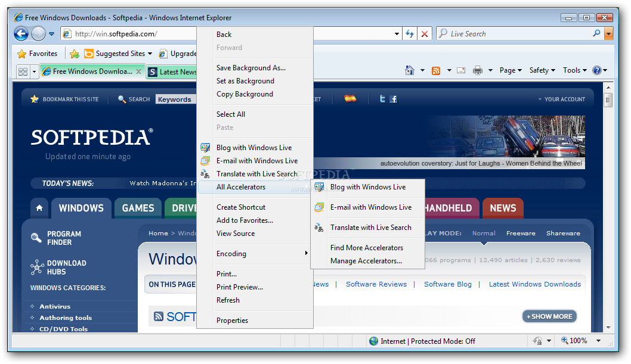The height and width of the screenshot is (364, 631).
Task: Open the Safety menu
Action: (542, 70)
